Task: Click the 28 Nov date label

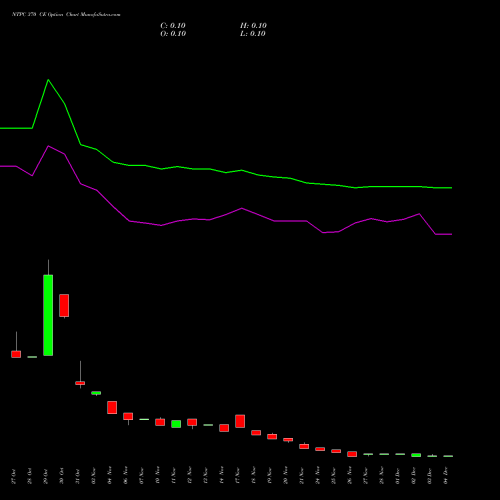Action: [x=382, y=476]
